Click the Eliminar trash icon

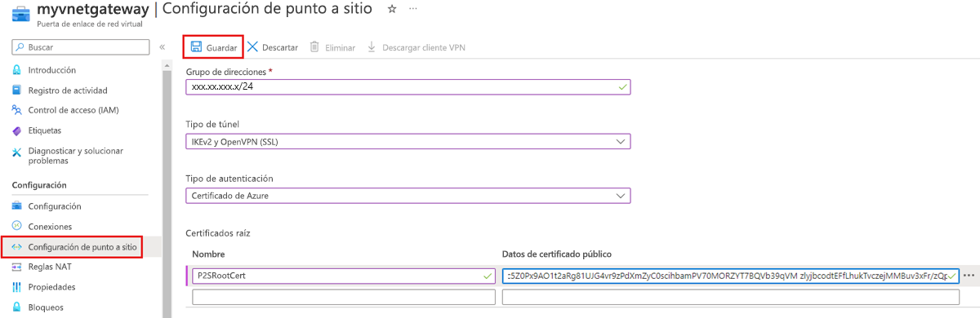point(314,47)
